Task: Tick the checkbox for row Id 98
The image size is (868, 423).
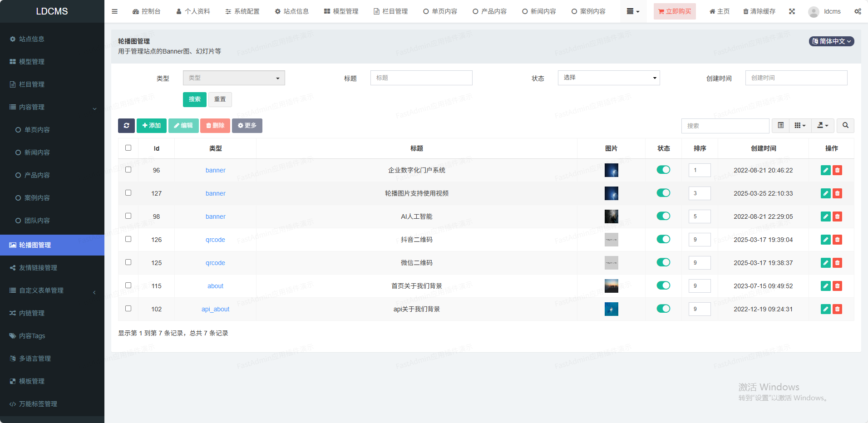Action: point(128,216)
